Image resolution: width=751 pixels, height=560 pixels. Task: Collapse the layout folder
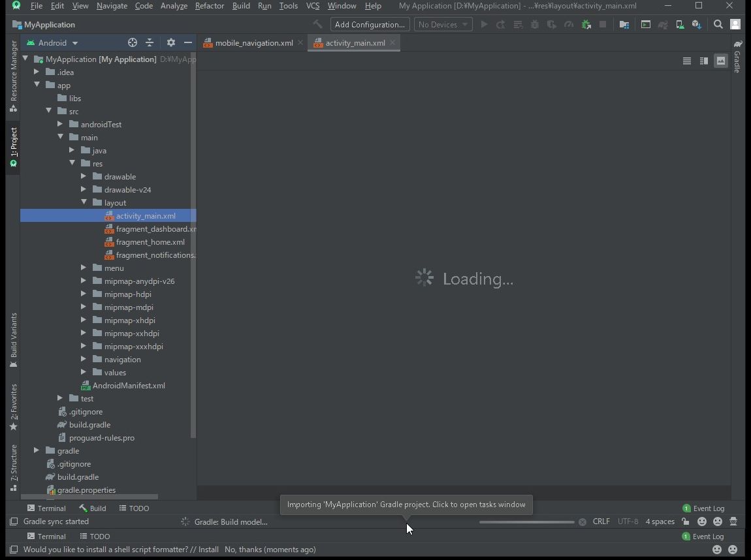point(84,202)
